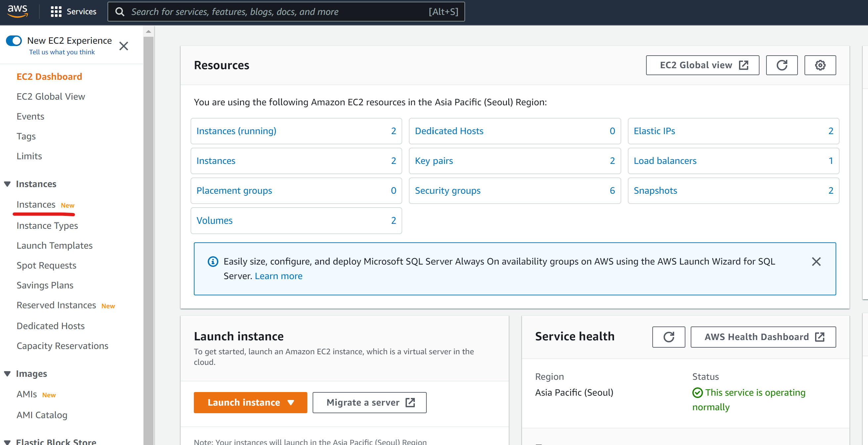Viewport: 868px width, 445px height.
Task: Open Key pairs resource card
Action: pyautogui.click(x=514, y=161)
